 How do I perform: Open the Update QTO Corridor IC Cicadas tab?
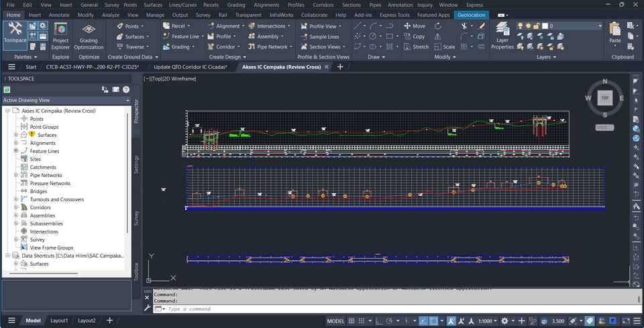[x=190, y=67]
